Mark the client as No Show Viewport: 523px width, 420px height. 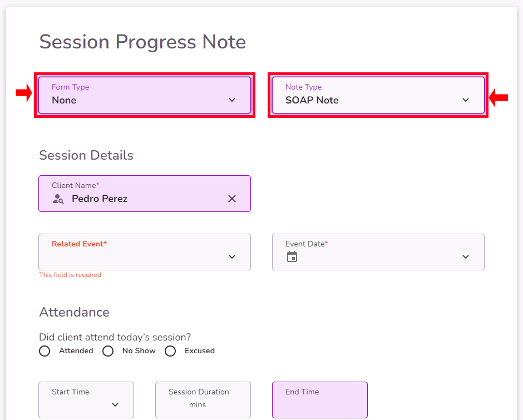coord(108,351)
